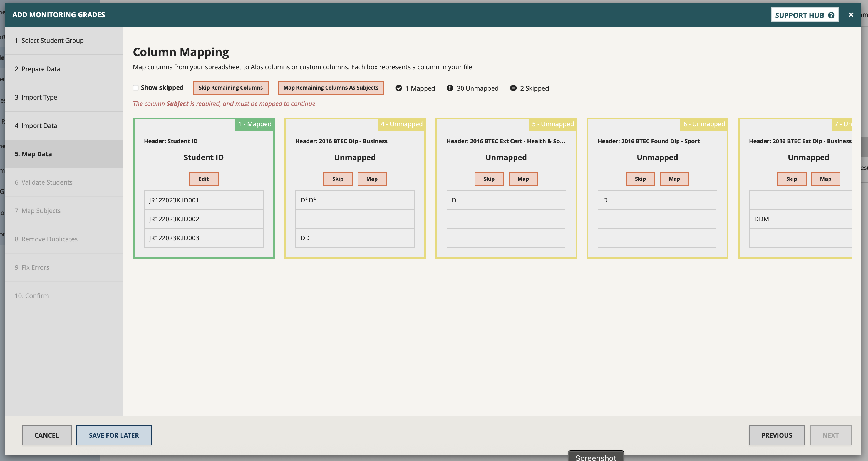This screenshot has width=868, height=461.
Task: Skip the BTEC Ext Cert Health column
Action: [x=489, y=179]
